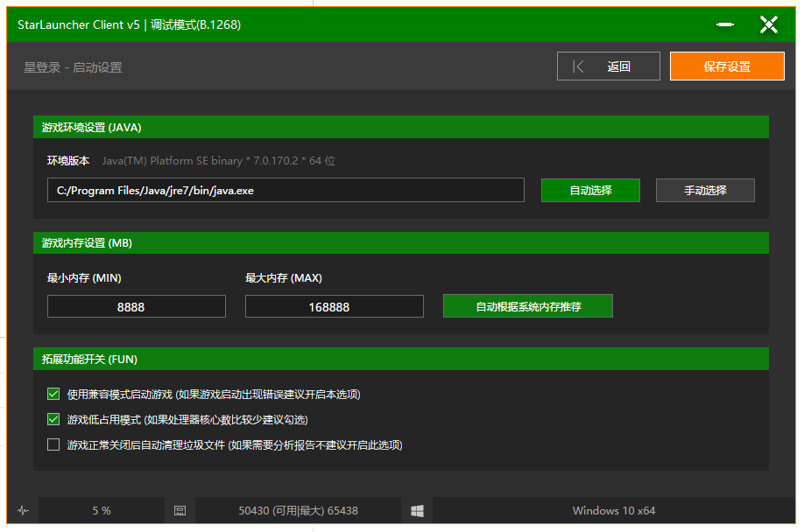Screen dimensions: 804x532
Task: Click the 最大内存 (MAX) label
Action: pyautogui.click(x=284, y=278)
